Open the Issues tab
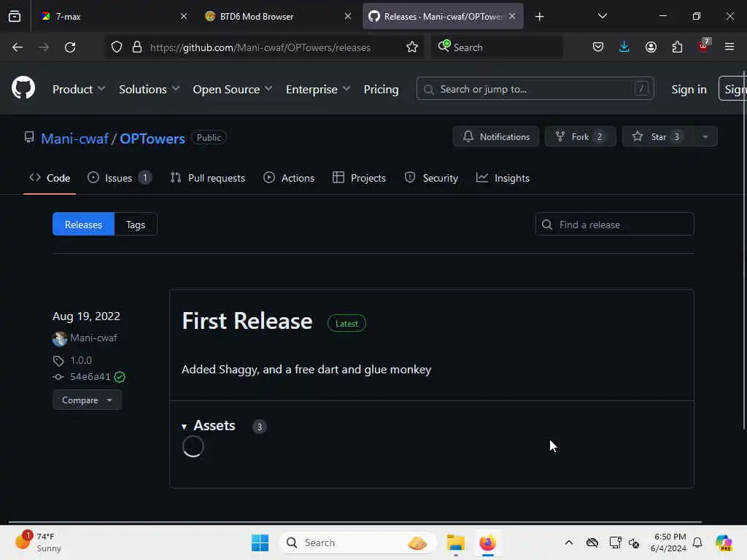The height and width of the screenshot is (560, 747). 120,178
